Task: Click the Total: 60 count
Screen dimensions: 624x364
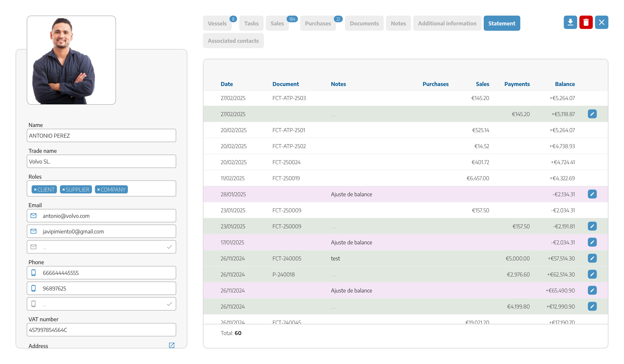Action: tap(231, 333)
